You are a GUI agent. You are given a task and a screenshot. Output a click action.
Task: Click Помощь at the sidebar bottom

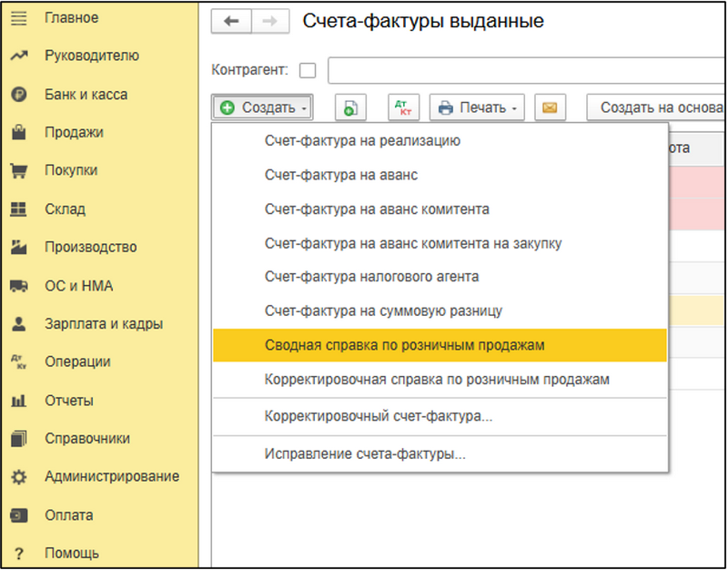(x=72, y=553)
